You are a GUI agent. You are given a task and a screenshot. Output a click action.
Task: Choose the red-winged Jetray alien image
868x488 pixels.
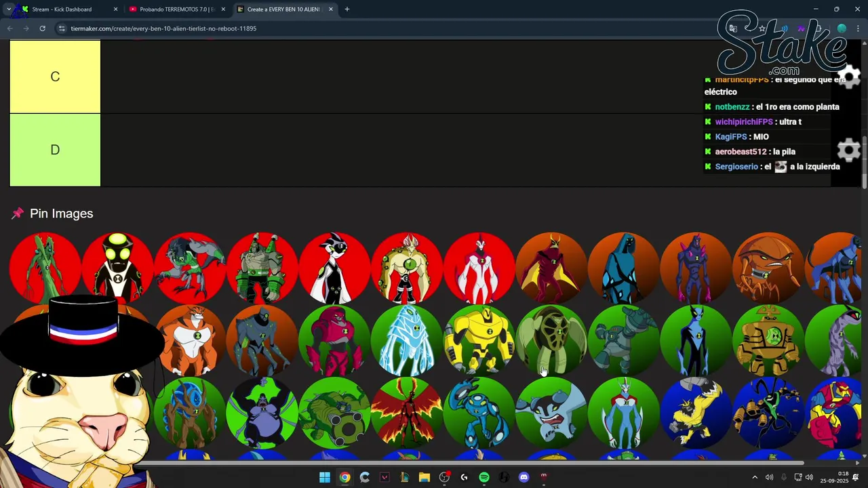pyautogui.click(x=407, y=413)
